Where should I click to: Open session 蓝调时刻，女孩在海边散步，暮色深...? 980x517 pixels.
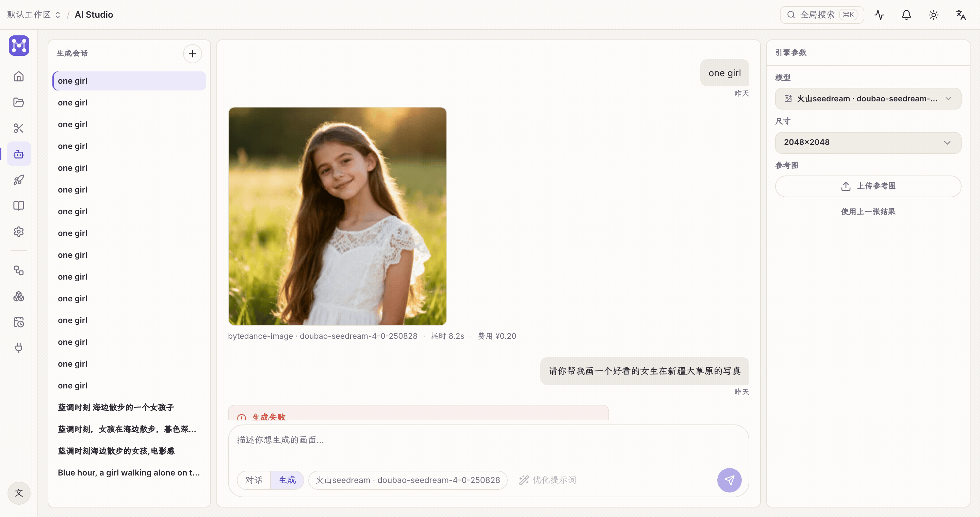click(129, 429)
